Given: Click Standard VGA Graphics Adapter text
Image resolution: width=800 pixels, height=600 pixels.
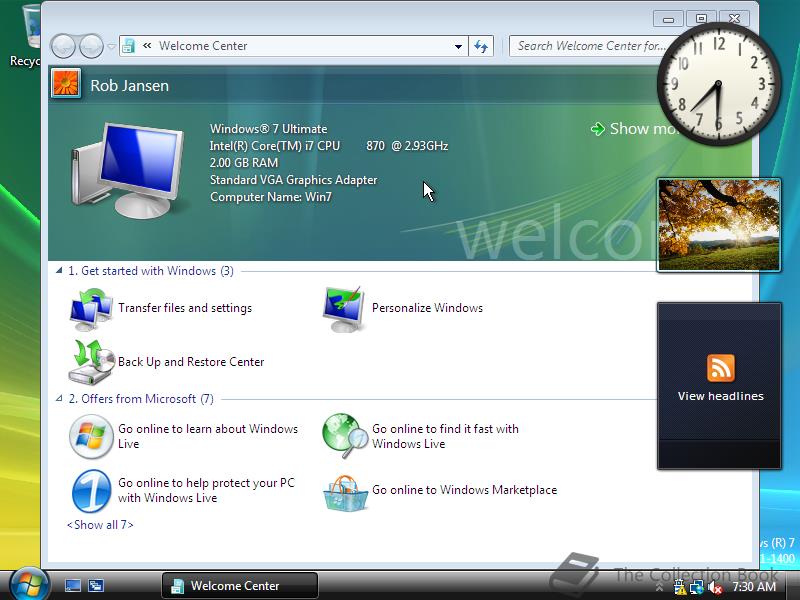Looking at the screenshot, I should click(x=293, y=180).
